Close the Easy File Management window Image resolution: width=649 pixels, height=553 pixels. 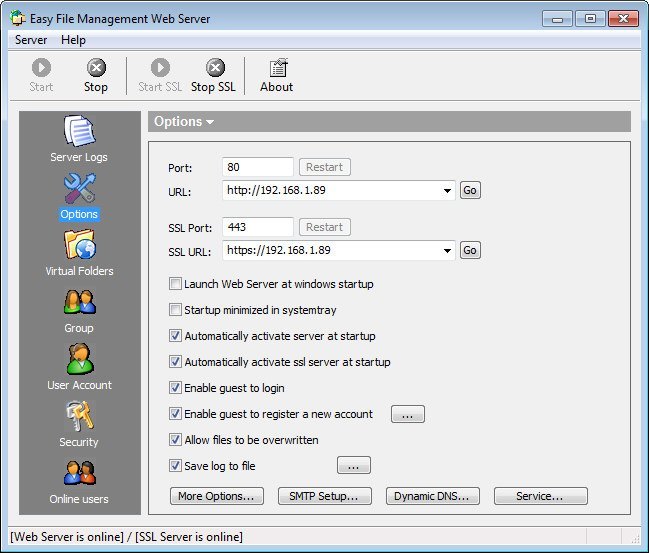[623, 19]
